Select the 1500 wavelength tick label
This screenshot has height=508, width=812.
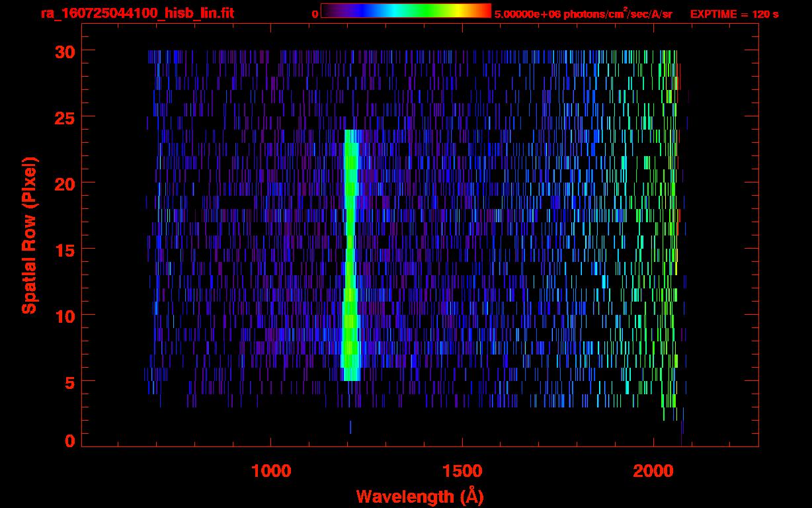(462, 470)
